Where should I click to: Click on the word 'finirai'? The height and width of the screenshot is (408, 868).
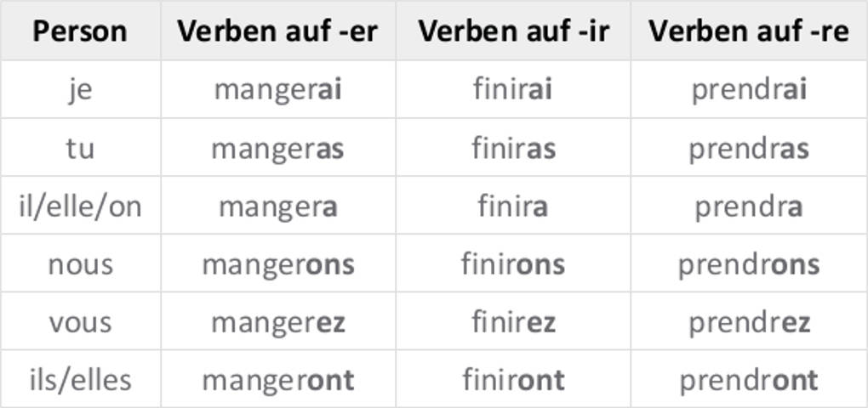pos(512,89)
